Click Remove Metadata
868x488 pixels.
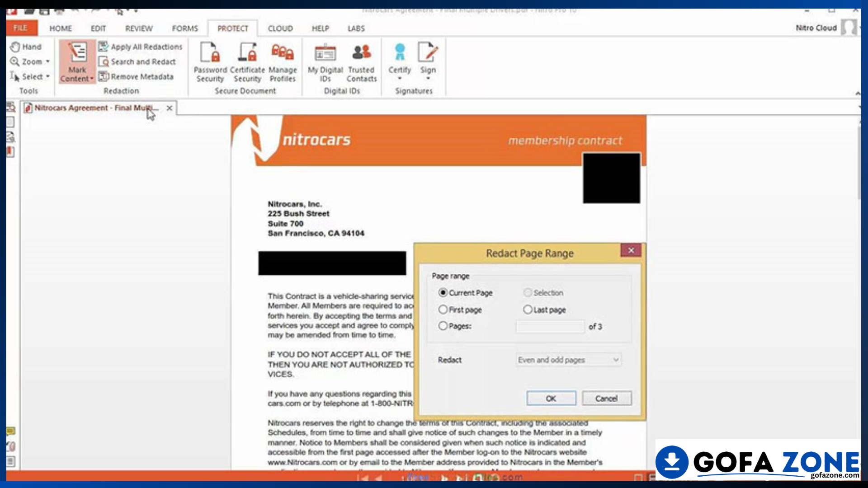click(x=136, y=76)
